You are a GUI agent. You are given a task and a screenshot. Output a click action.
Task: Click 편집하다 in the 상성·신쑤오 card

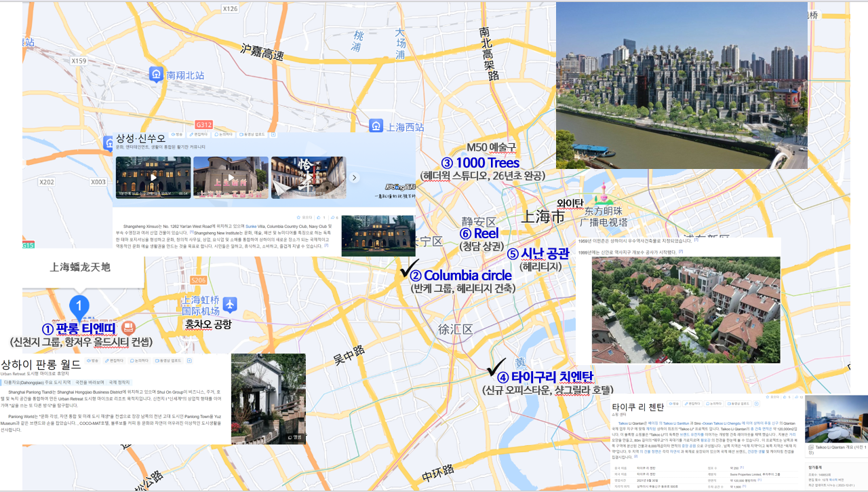tap(197, 134)
